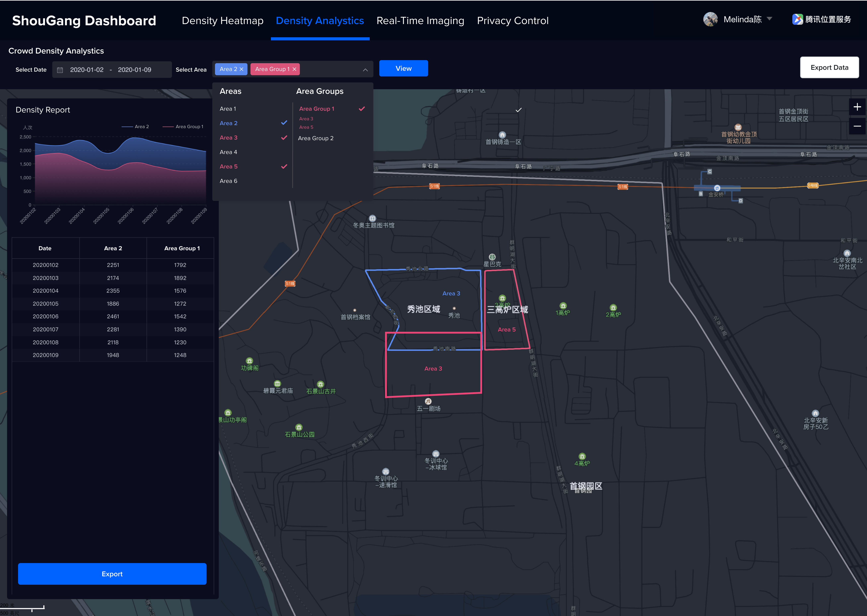Click the start date 2020-01-02 field
Screen dimensions: 867x616
pos(87,70)
